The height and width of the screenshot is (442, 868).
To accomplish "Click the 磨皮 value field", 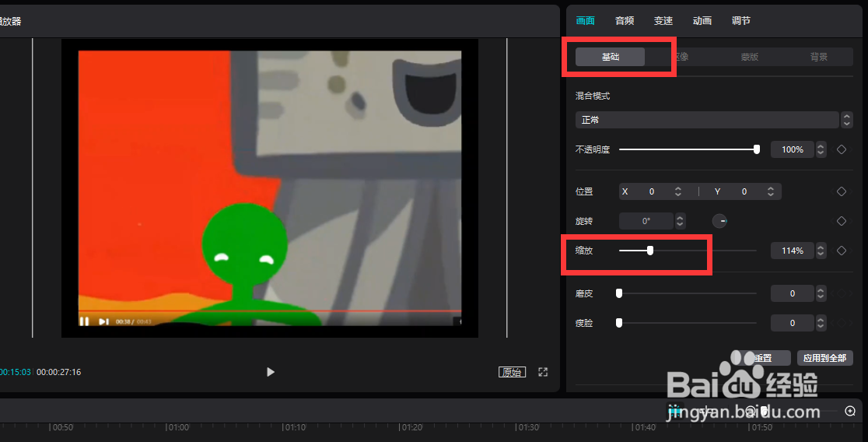I will click(792, 293).
